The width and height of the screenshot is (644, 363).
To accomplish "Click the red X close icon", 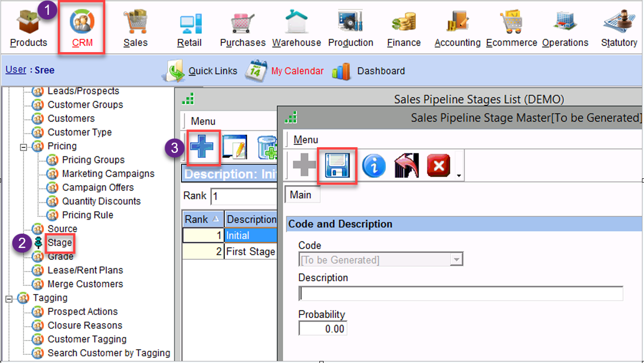I will coord(438,166).
